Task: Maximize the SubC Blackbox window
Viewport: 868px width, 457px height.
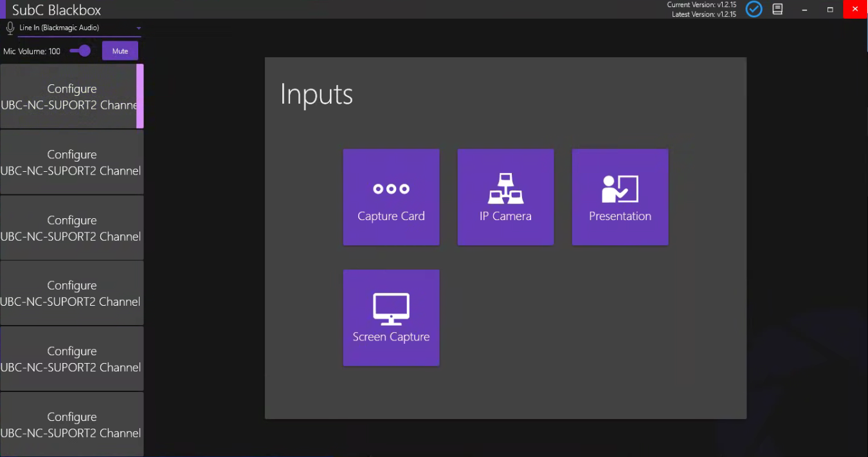Action: pyautogui.click(x=830, y=9)
